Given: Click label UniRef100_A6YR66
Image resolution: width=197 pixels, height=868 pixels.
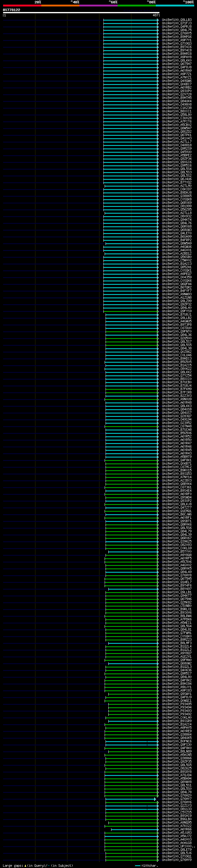Looking at the screenshot, I should (x=177, y=829).
